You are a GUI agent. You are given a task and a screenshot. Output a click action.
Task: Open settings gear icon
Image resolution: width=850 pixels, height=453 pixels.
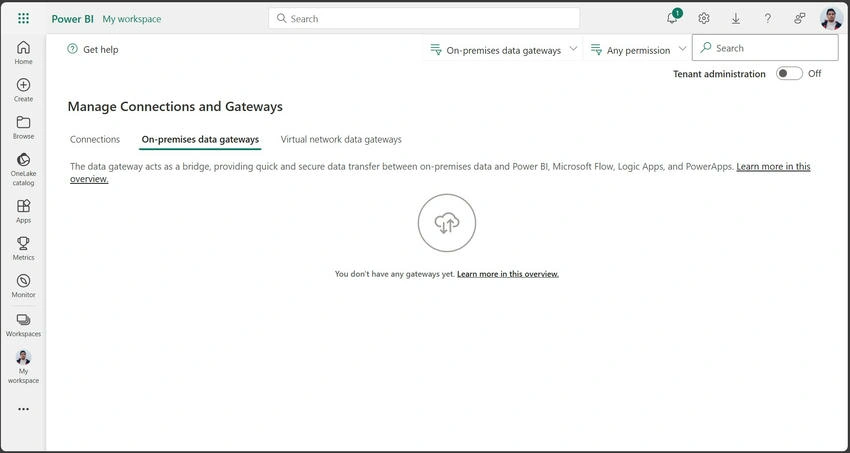(x=704, y=18)
